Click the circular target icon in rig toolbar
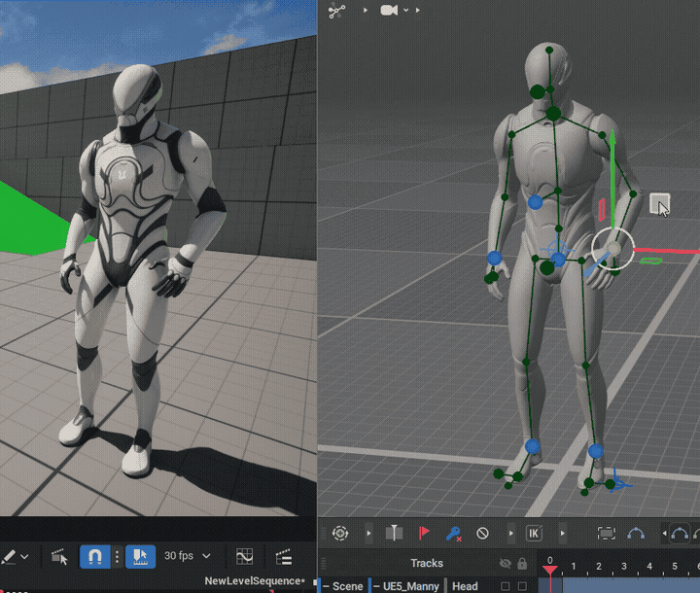 tap(340, 533)
